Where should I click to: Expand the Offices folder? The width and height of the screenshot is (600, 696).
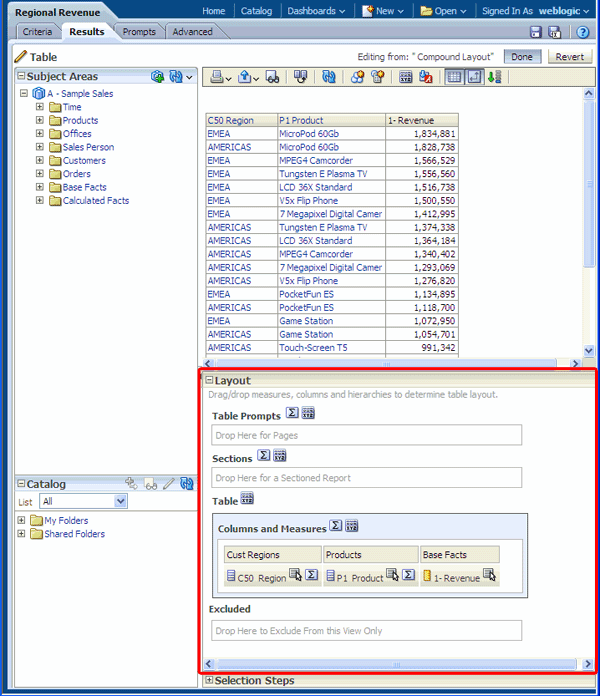tap(39, 133)
